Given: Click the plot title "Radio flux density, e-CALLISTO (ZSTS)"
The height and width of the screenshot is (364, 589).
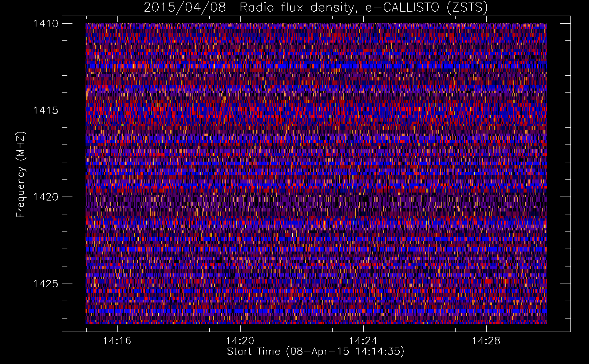Looking at the screenshot, I should pyautogui.click(x=363, y=8).
